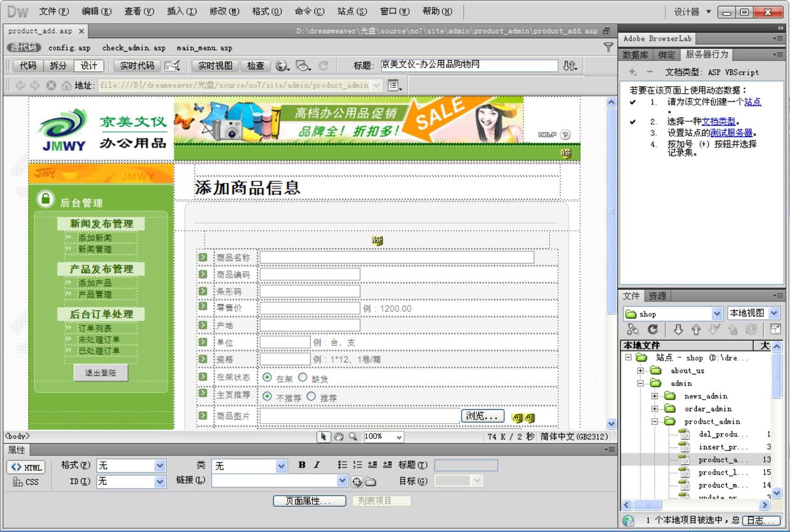The width and height of the screenshot is (790, 532).
Task: Switch to the 绑定 tab
Action: click(666, 55)
